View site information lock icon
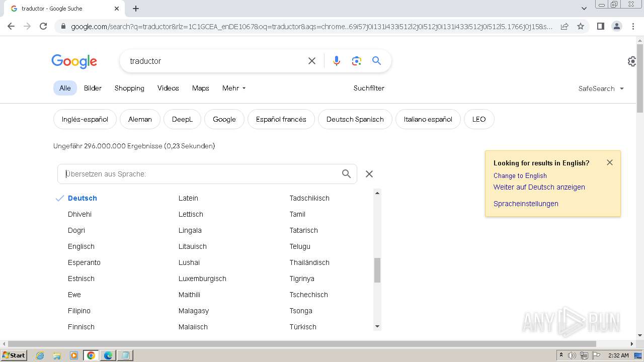The image size is (644, 362). click(63, 27)
